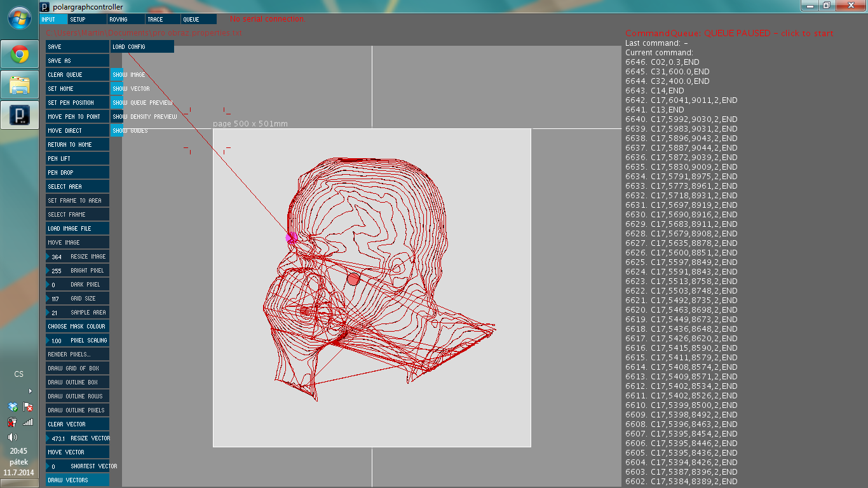Click the DARK PIXEL value 0
The width and height of the screenshot is (868, 488).
tap(53, 285)
